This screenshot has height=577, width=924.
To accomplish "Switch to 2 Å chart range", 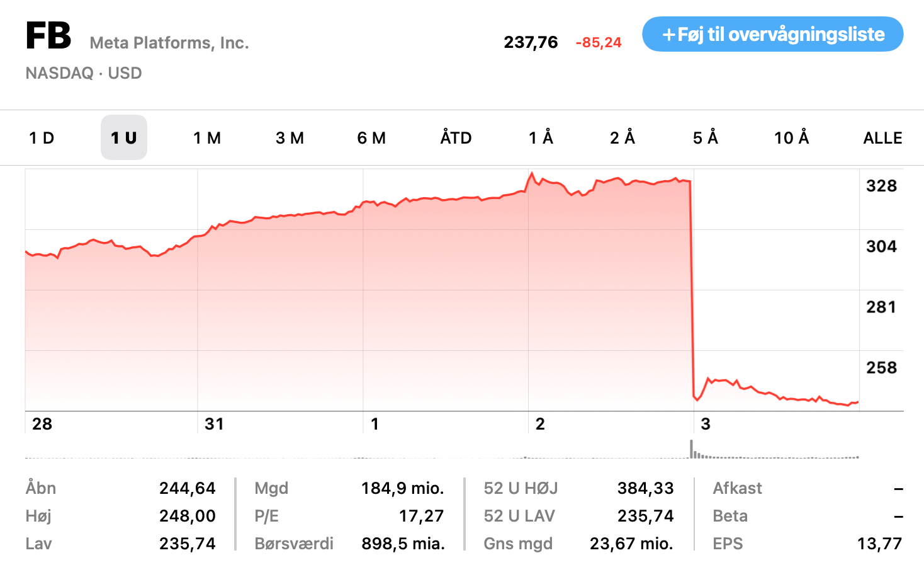I will 623,138.
